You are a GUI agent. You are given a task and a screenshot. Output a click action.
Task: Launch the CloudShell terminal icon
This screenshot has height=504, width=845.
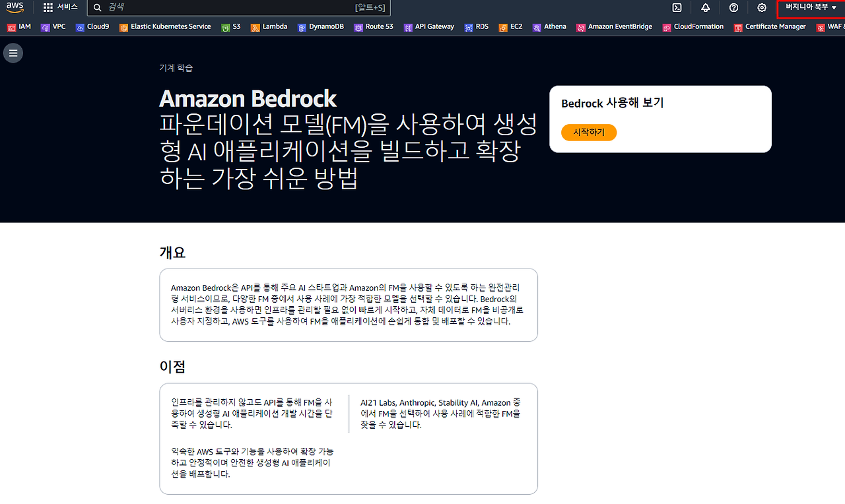point(677,7)
